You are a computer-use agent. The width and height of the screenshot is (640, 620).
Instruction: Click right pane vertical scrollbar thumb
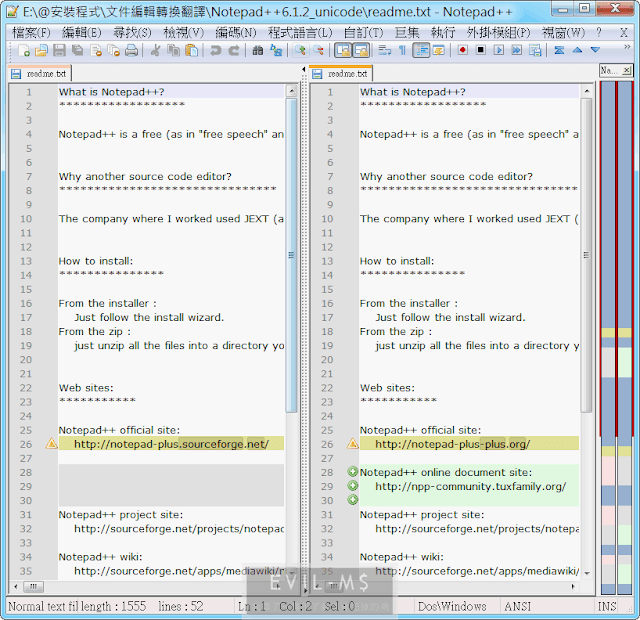click(587, 255)
